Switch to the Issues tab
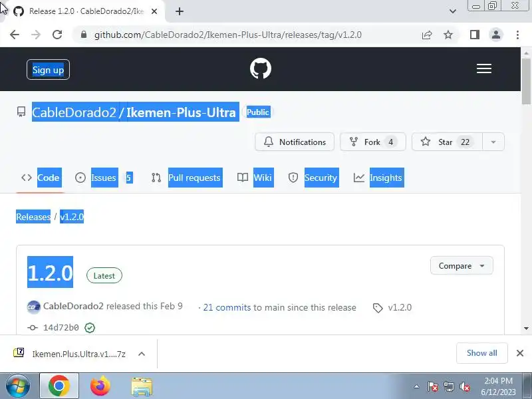The height and width of the screenshot is (399, 532). [104, 178]
